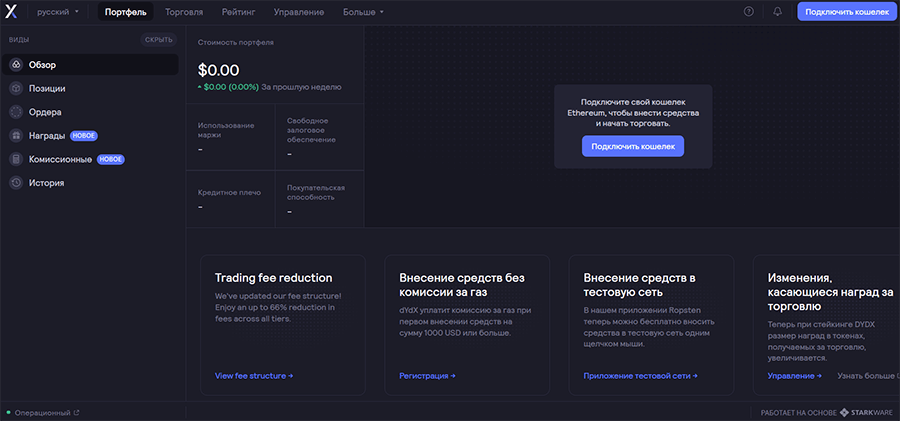
Task: Click the РАБОТАЕТ НА ОСНОВЕ text
Action: (798, 412)
